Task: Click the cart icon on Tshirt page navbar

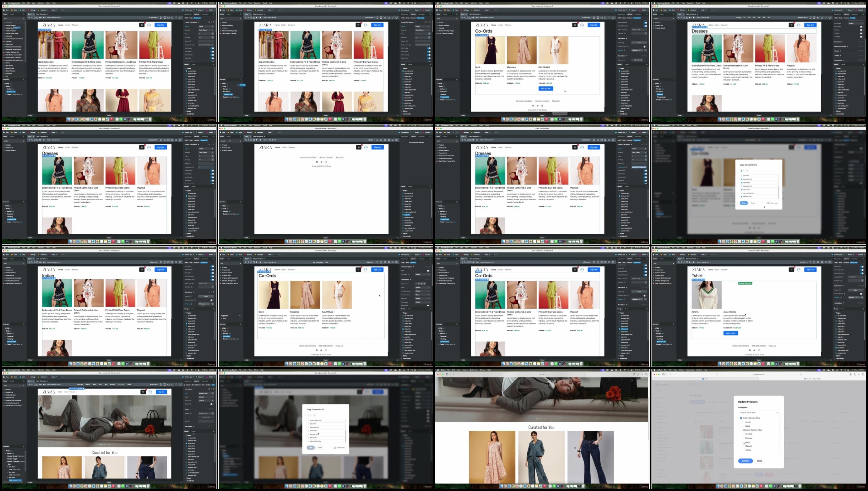Action: click(x=791, y=270)
